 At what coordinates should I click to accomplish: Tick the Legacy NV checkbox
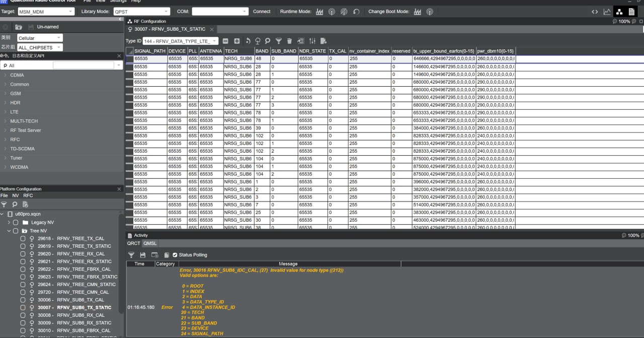click(16, 223)
